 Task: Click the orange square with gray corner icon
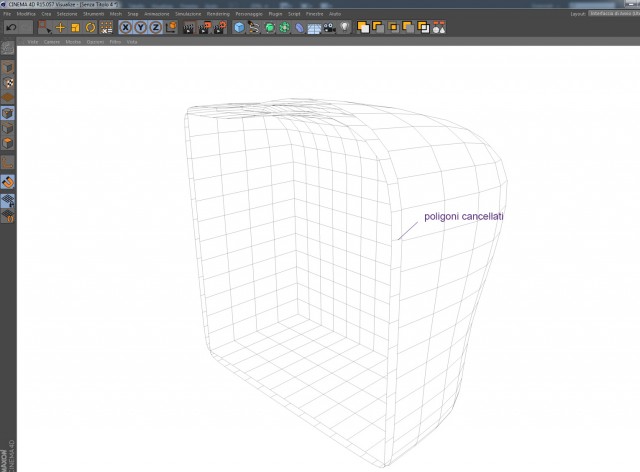408,27
